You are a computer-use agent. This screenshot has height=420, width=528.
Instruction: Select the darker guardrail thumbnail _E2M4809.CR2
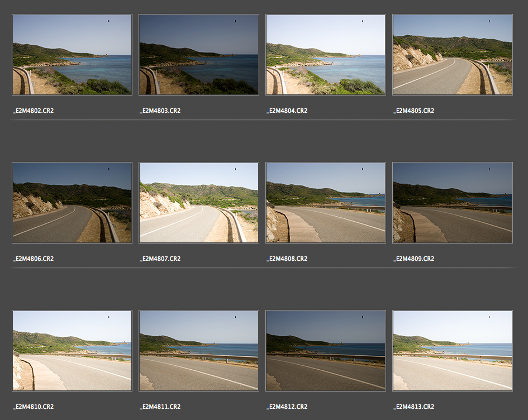tap(453, 202)
